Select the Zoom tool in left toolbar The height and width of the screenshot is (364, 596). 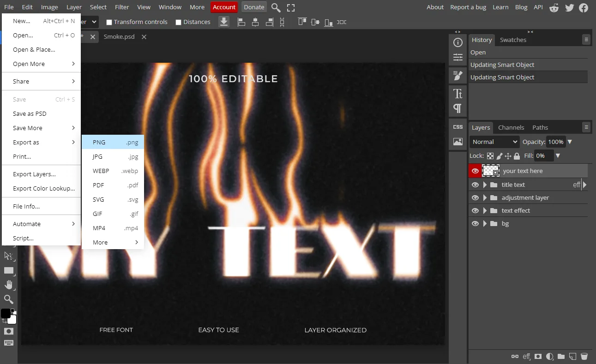point(9,299)
